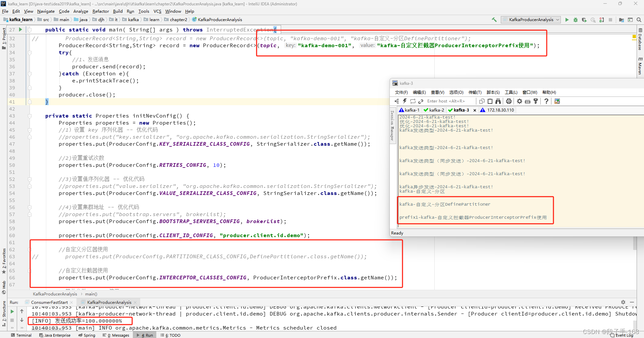Open the VCS menu
644x338 pixels.
coord(157,11)
